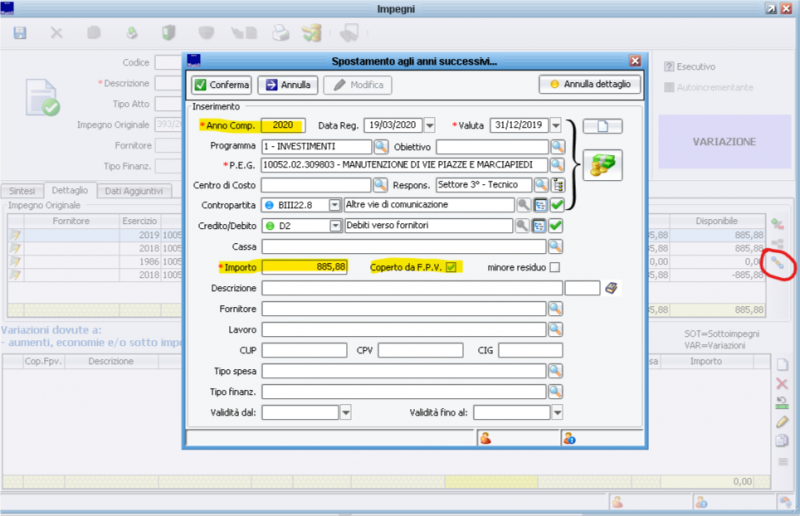Open the Contropartita BIII22.8 dropdown
The height and width of the screenshot is (516, 800).
[x=335, y=205]
